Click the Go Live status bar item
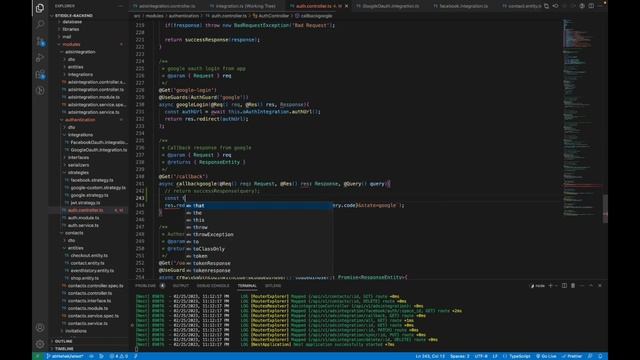640x360 pixels. pos(546,356)
